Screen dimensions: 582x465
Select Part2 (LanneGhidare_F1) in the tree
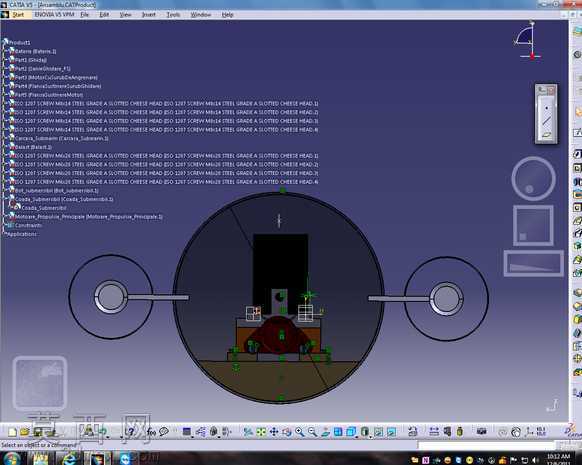coord(43,69)
